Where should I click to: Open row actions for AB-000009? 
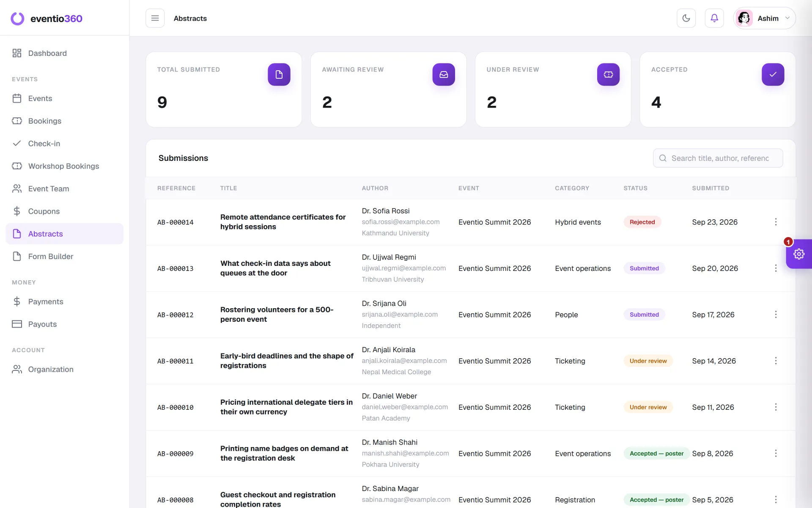coord(776,453)
